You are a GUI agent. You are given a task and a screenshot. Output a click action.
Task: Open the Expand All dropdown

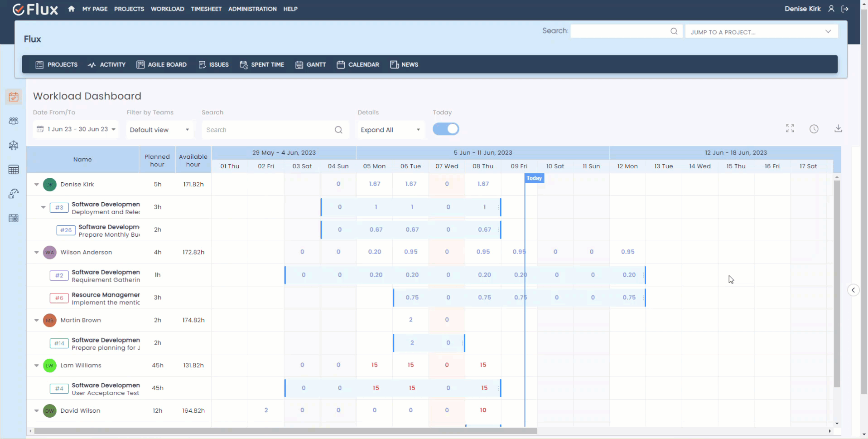click(390, 130)
